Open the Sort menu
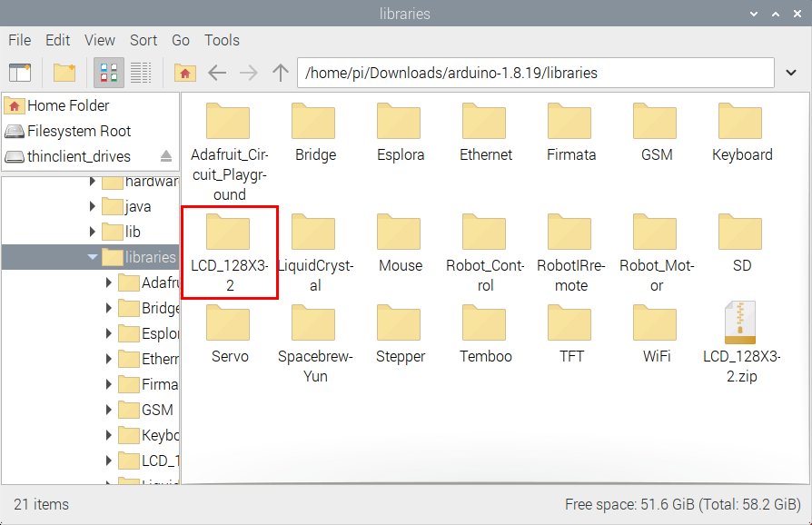This screenshot has width=812, height=525. 144,40
